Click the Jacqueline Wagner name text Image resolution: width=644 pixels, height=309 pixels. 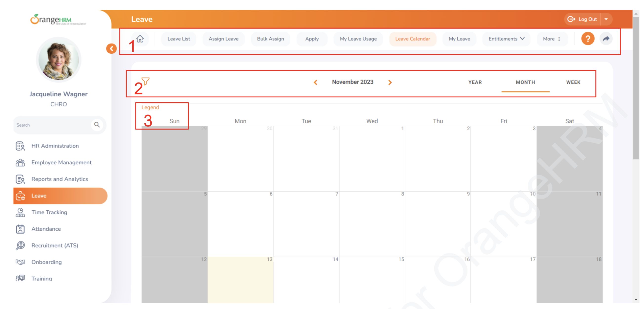59,94
